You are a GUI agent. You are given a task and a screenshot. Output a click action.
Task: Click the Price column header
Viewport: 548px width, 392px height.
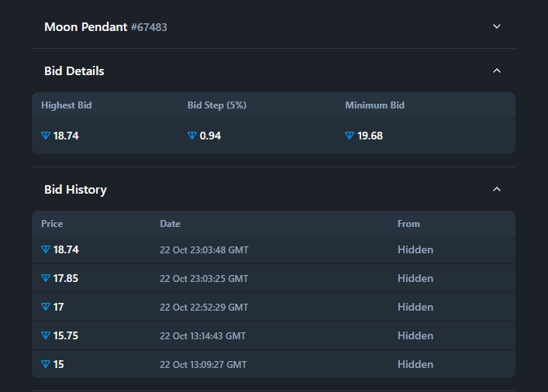point(52,223)
